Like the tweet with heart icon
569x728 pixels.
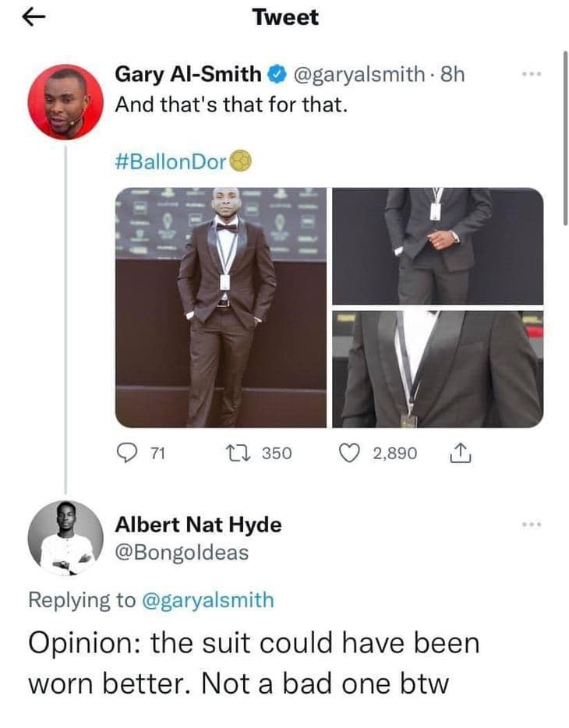[x=349, y=453]
